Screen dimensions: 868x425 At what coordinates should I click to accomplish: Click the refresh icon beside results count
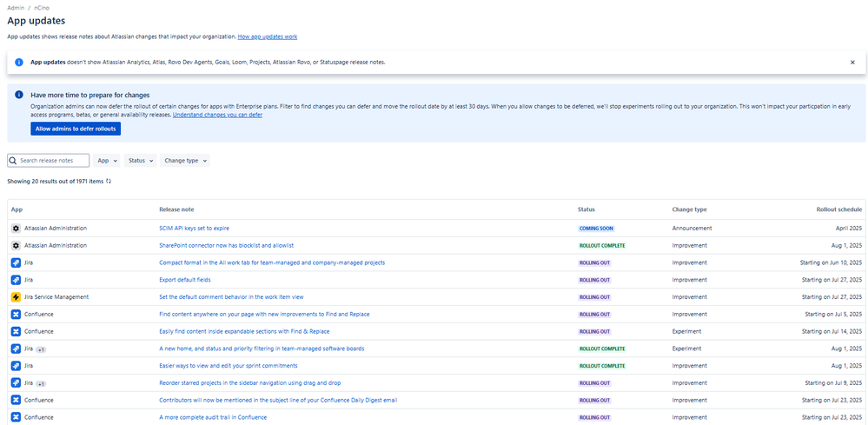pyautogui.click(x=109, y=181)
